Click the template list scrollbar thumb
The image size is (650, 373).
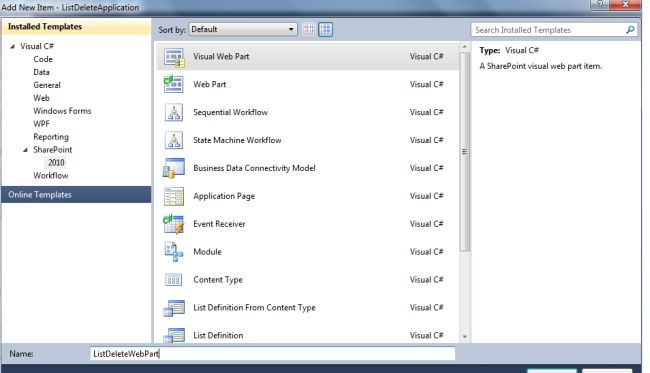(x=464, y=151)
